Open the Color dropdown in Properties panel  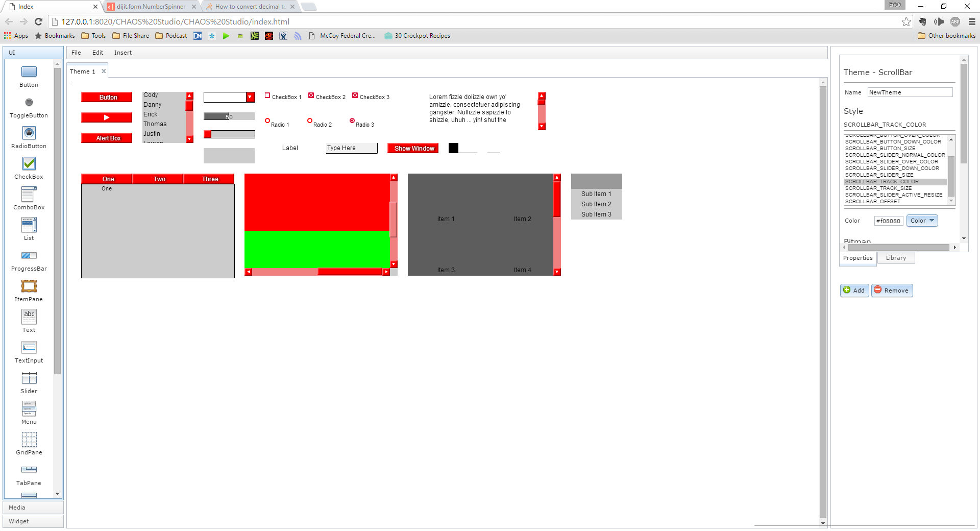[921, 221]
